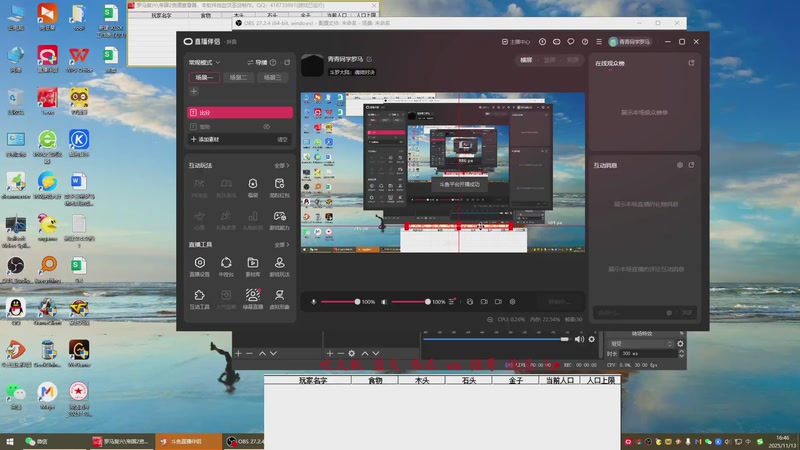Mute the microphone in preview toolbar

tap(314, 302)
